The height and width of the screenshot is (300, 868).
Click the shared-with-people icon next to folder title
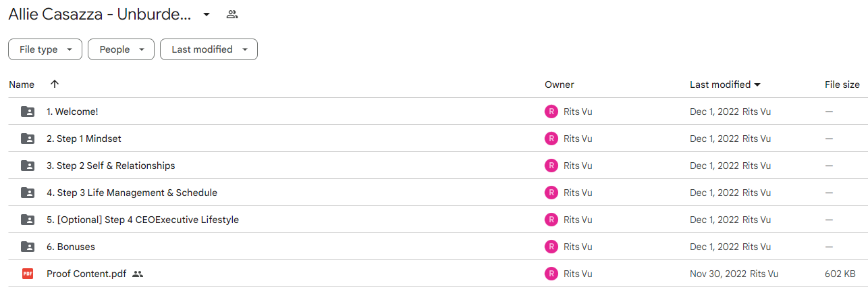[232, 14]
